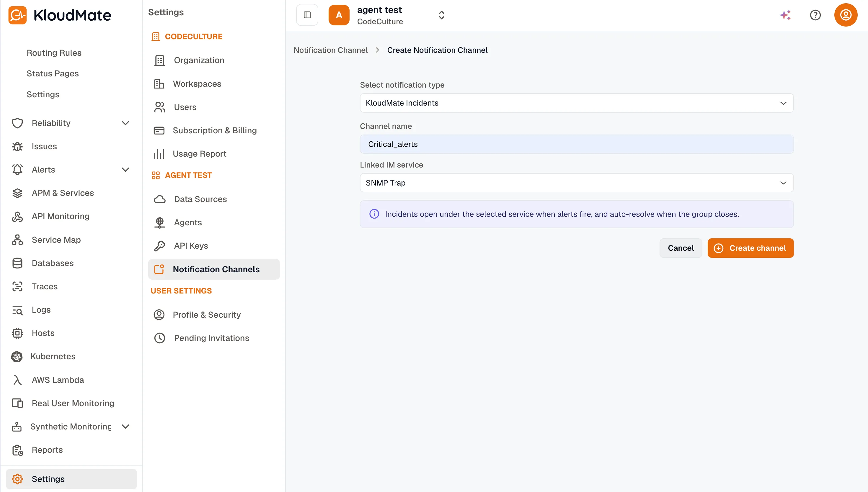868x492 pixels.
Task: Click the Channel name input field
Action: 577,144
